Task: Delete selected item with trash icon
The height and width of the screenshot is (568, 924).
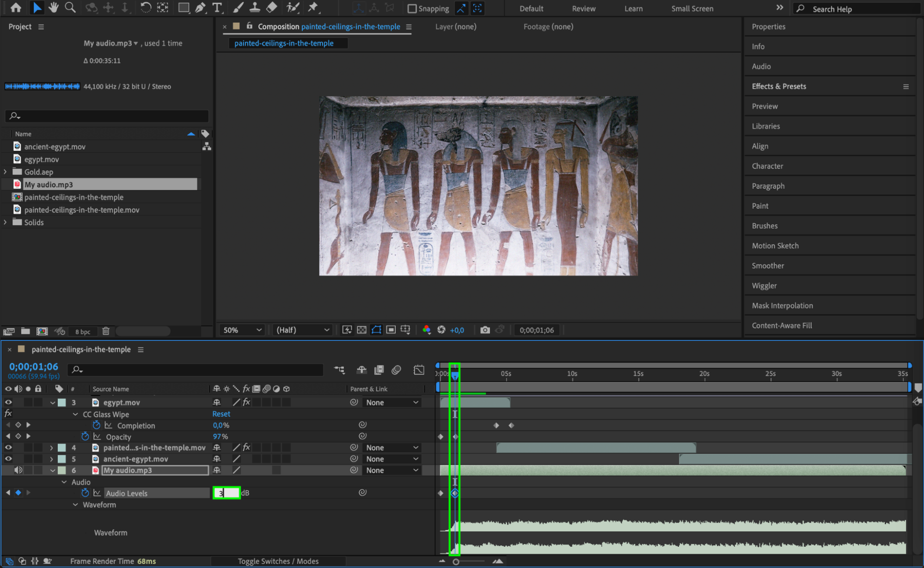Action: pos(106,331)
